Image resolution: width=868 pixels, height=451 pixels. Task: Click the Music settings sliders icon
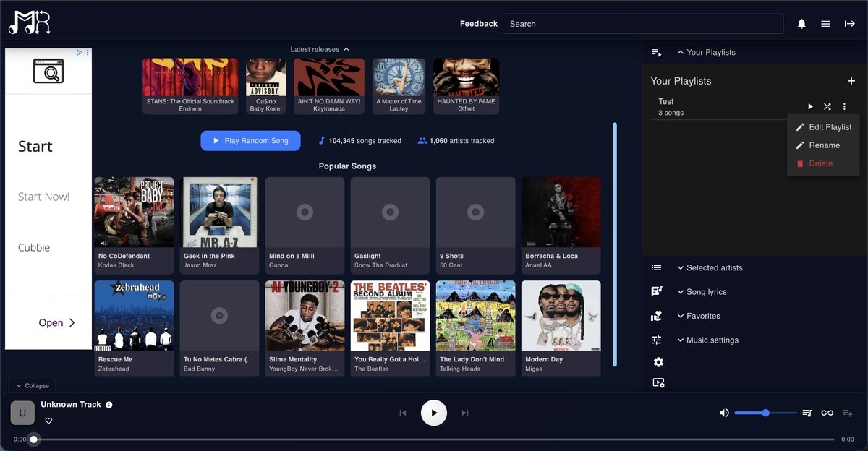click(657, 340)
